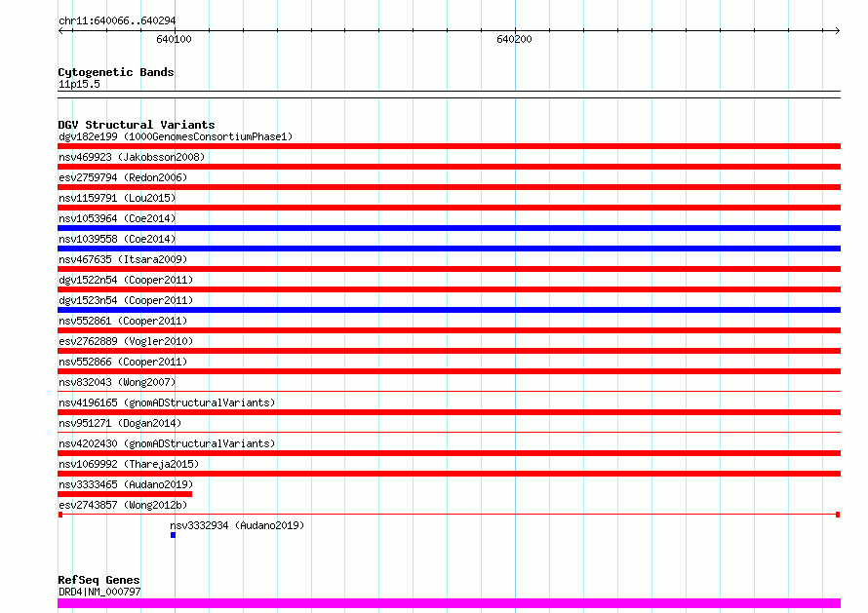Click the dgv182e199 (1000GenomesConsortiumPhase1) variant label
Viewport: 868px width, 613px height.
point(176,136)
